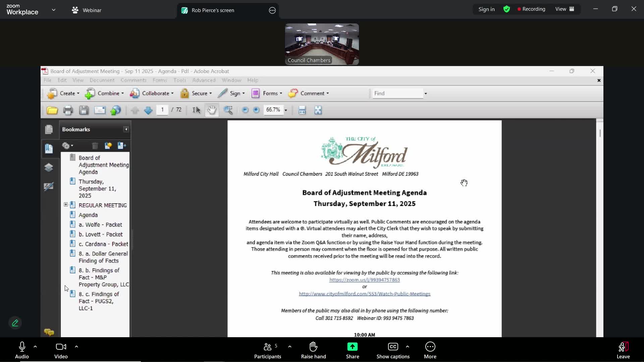Image resolution: width=644 pixels, height=362 pixels.
Task: Click the Next Page down arrow
Action: pyautogui.click(x=148, y=110)
